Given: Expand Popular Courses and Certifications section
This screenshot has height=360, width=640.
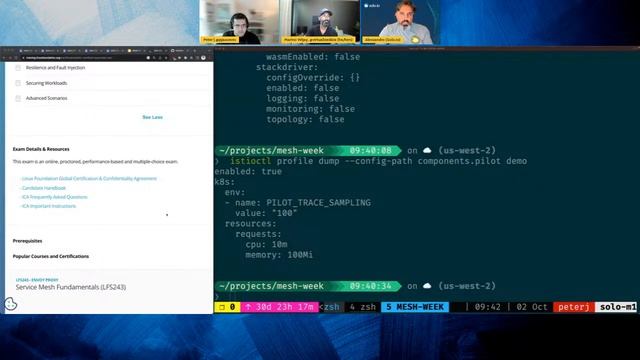Looking at the screenshot, I should click(x=51, y=256).
